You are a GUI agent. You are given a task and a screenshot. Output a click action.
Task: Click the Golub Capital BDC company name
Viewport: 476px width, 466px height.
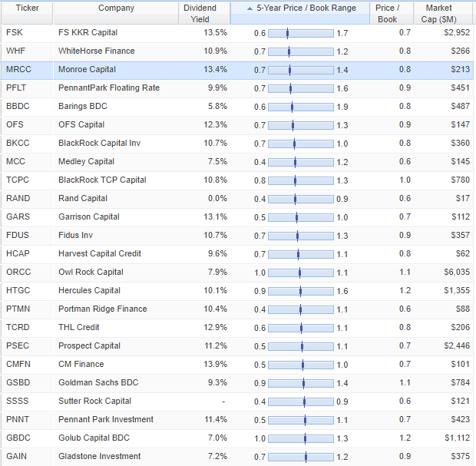[x=94, y=438]
